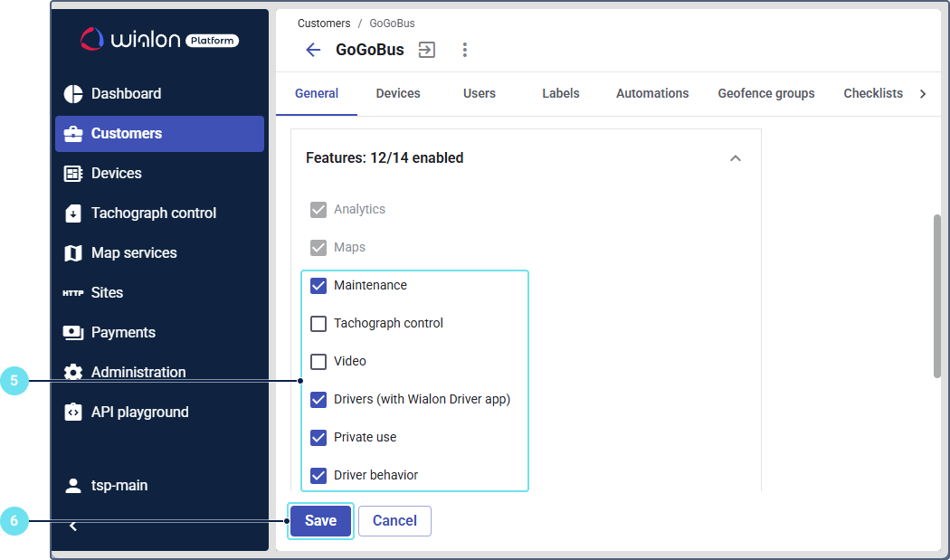Viewport: 950px width, 560px height.
Task: Click the Dashboard pie chart icon
Action: 73,94
